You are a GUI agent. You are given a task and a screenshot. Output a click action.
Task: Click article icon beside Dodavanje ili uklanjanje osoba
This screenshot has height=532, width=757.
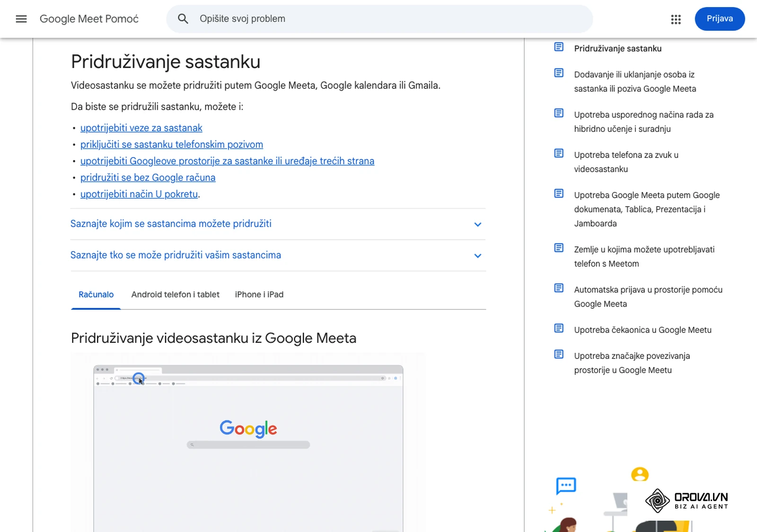(x=559, y=73)
